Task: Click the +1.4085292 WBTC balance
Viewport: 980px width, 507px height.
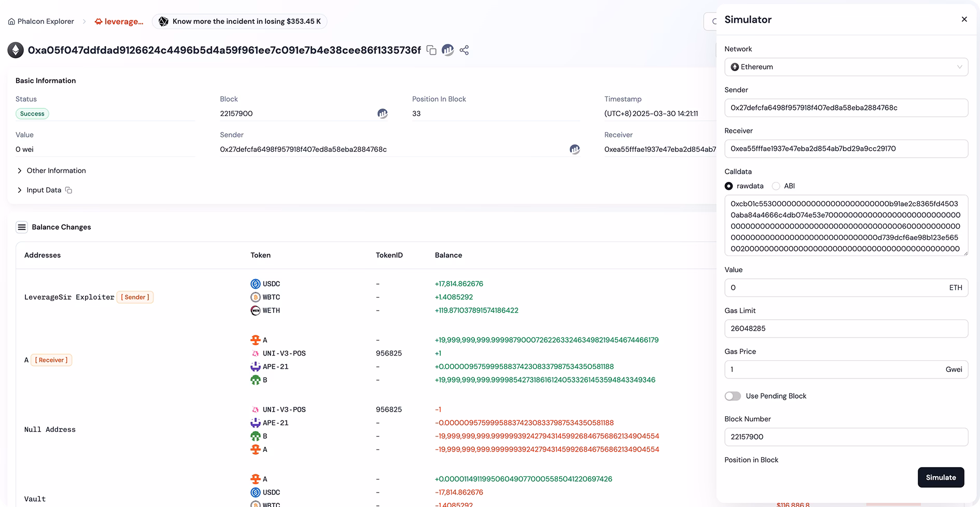Action: click(x=454, y=297)
